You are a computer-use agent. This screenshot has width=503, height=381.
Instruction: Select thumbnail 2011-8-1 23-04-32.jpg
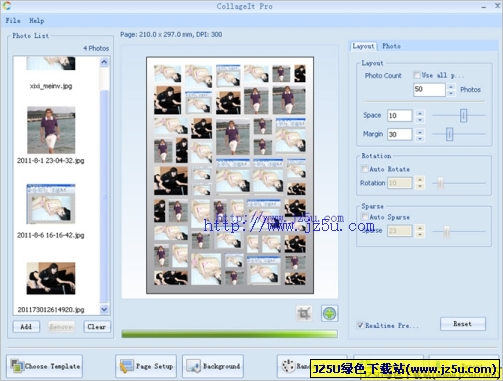click(51, 130)
